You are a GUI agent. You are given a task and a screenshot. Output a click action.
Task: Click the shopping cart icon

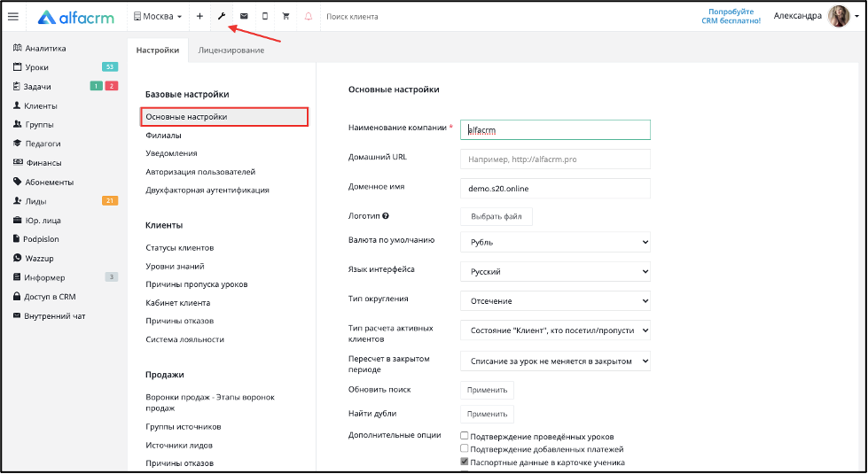tap(285, 16)
